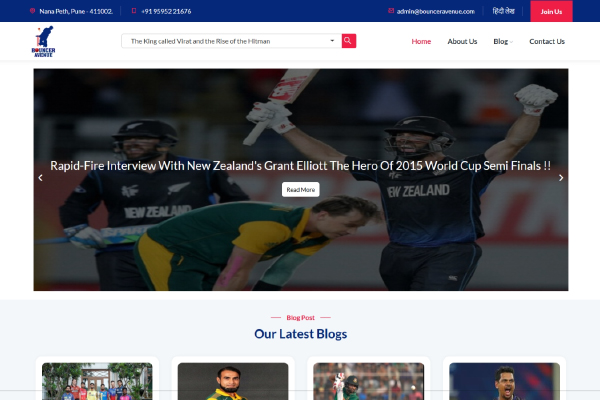The width and height of the screenshot is (600, 400).
Task: Go to previous slide with left arrow
Action: coord(40,178)
